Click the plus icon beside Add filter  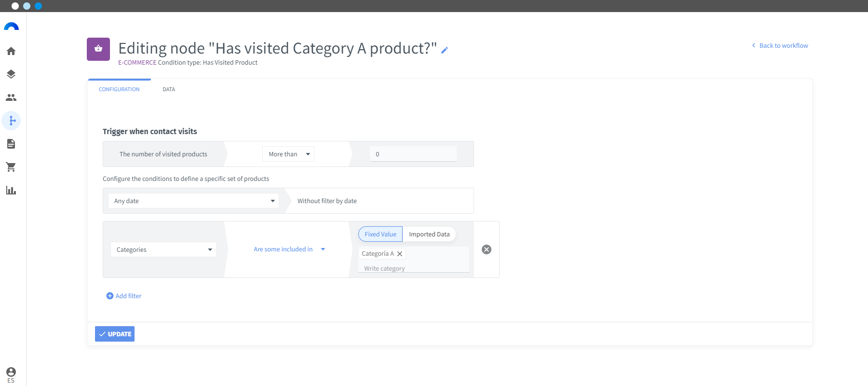110,296
